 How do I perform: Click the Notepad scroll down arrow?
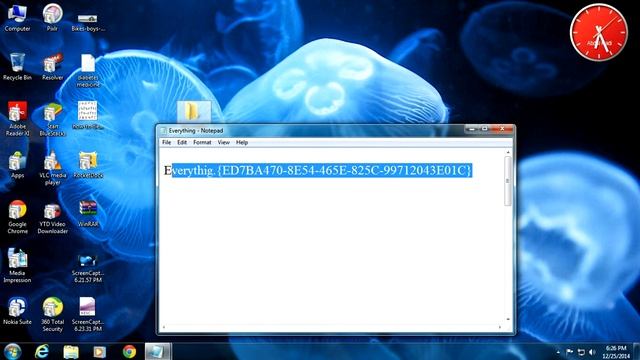pos(508,320)
